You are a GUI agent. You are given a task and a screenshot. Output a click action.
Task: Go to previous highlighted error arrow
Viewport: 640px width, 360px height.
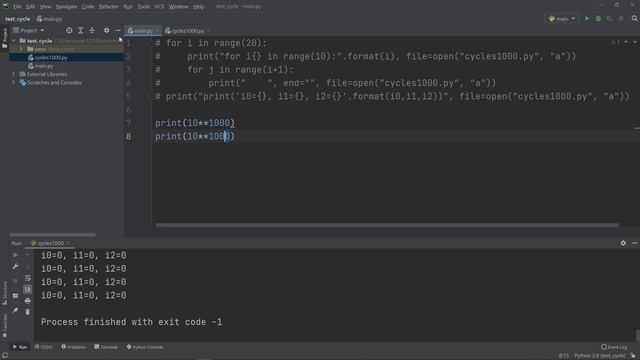(x=626, y=42)
